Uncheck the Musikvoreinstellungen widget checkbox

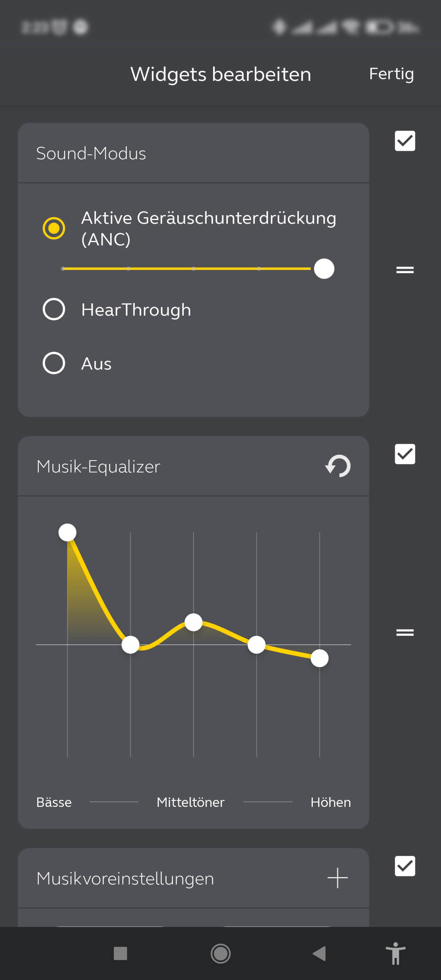[405, 866]
